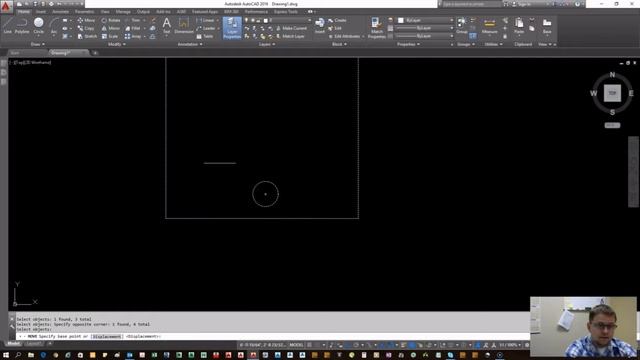
Task: Open File Explorer from taskbar
Action: click(31, 355)
